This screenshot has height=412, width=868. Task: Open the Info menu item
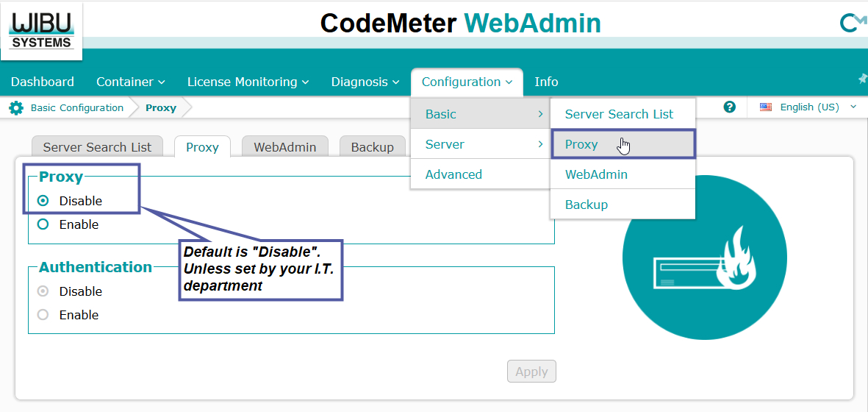[x=546, y=82]
